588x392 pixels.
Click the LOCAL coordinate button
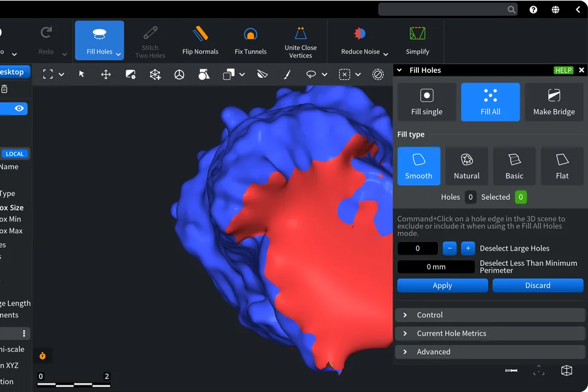(x=15, y=154)
